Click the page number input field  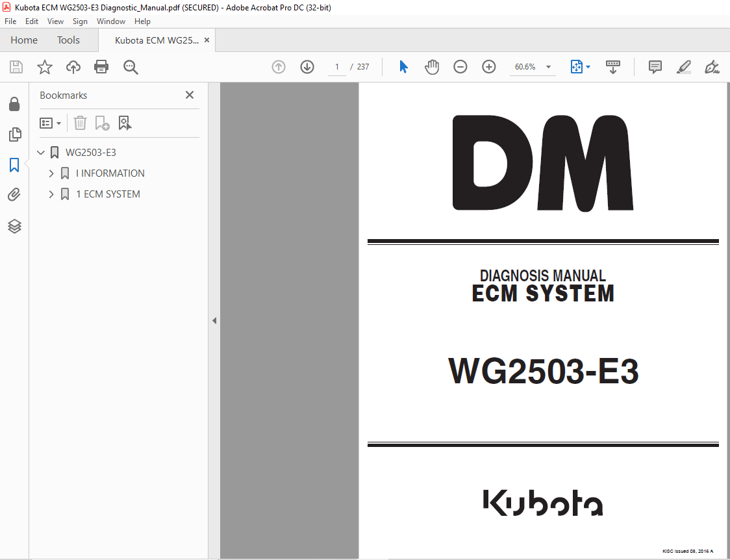[337, 67]
